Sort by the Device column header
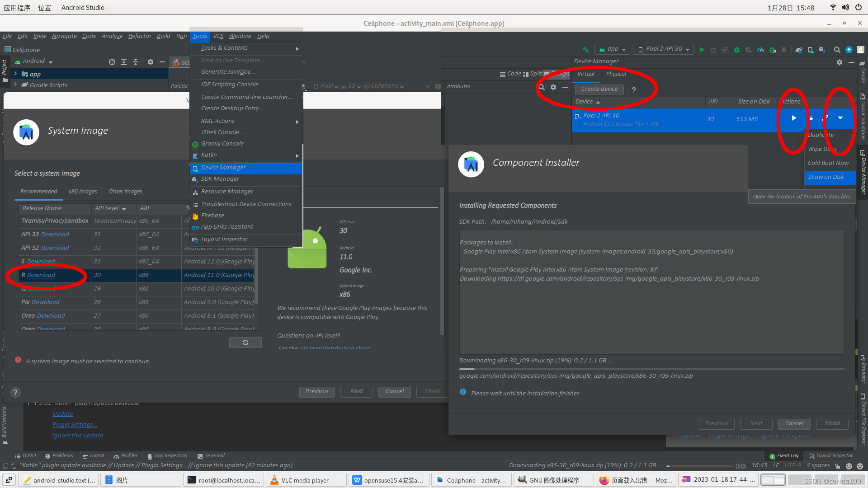 [638, 102]
